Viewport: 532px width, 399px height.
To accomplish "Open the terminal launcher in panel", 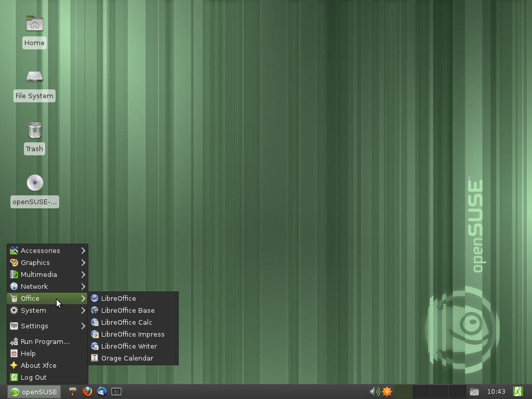I will [x=116, y=392].
